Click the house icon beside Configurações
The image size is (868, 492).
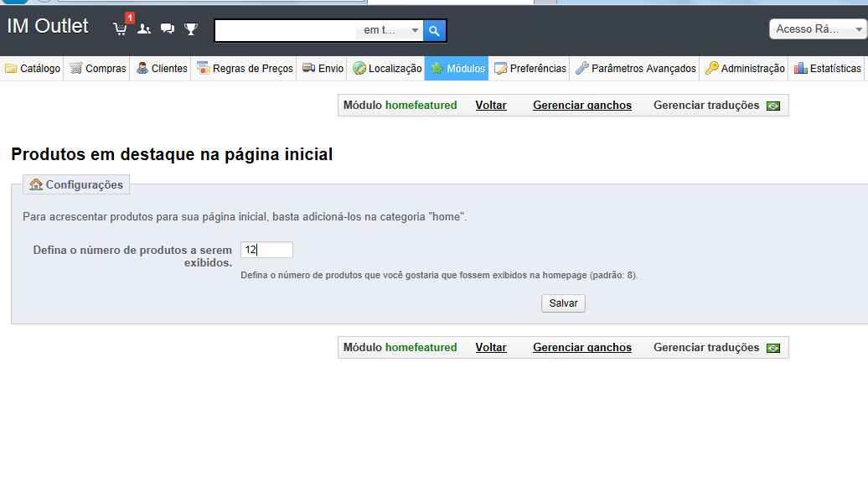pos(36,184)
